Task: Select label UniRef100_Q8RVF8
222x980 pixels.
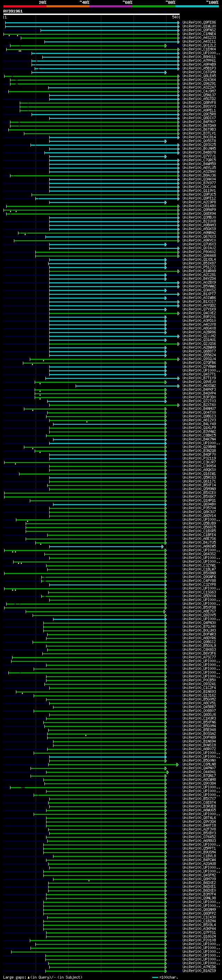Action: point(199,103)
